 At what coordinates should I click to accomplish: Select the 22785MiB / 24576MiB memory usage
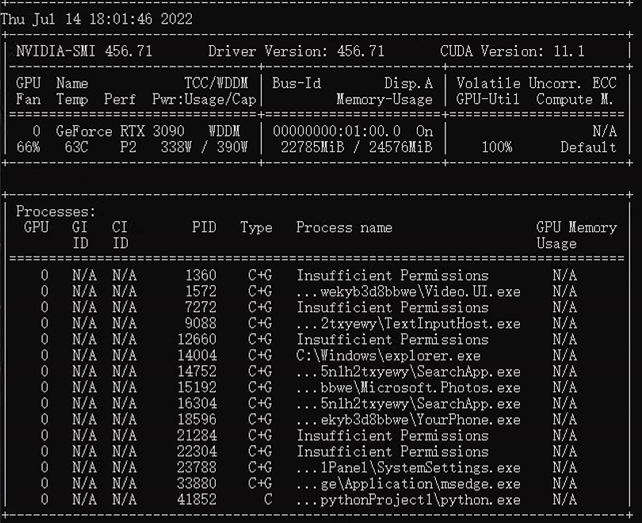pos(357,147)
